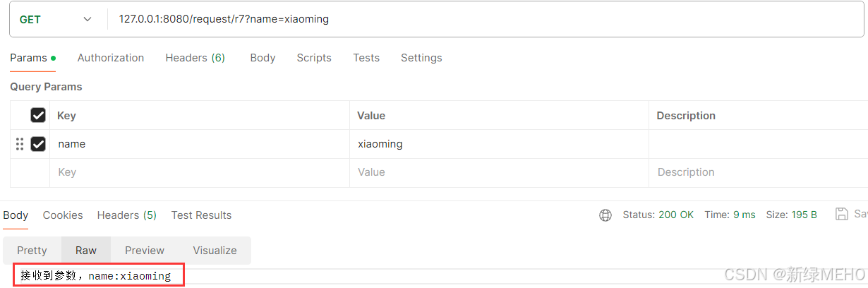Go to the Scripts tab

[314, 58]
